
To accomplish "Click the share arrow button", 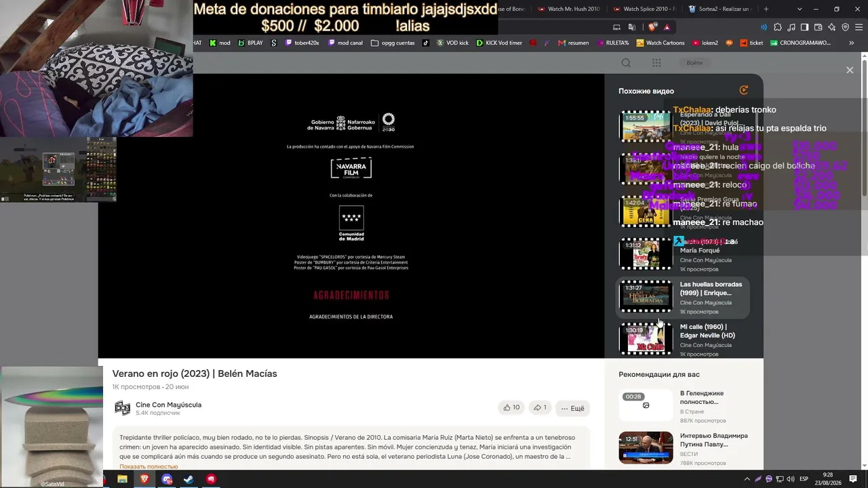I will [x=540, y=407].
